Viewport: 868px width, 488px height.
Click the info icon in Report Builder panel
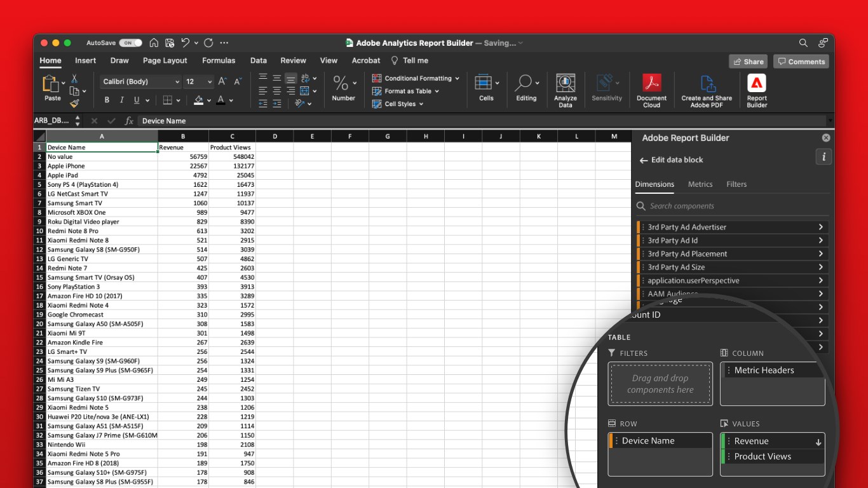tap(824, 157)
